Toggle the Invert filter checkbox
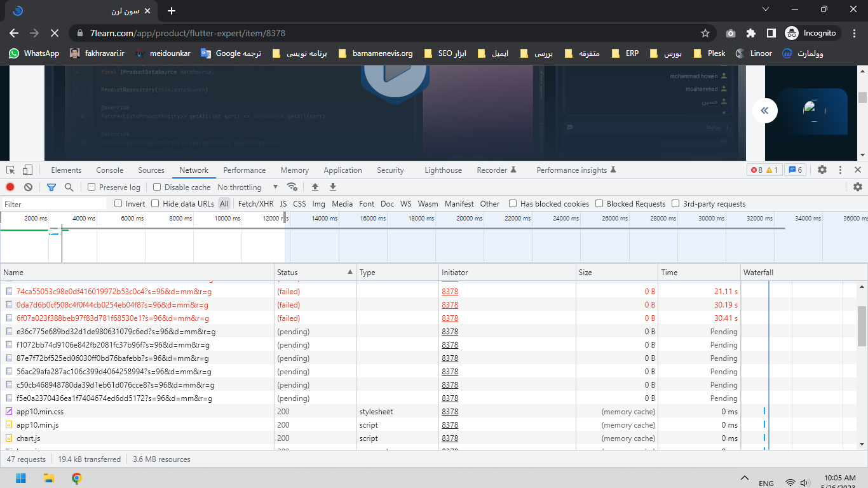Viewport: 868px width, 488px height. pyautogui.click(x=118, y=203)
